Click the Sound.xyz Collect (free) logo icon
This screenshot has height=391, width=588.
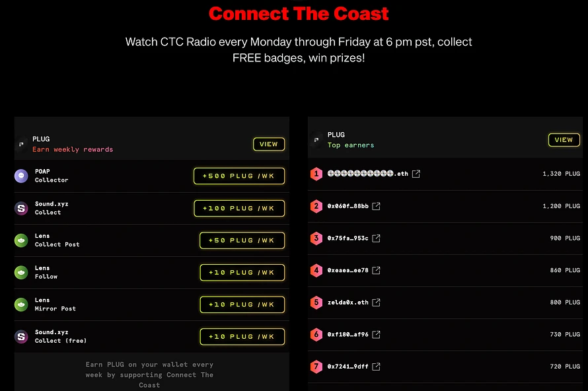[21, 337]
